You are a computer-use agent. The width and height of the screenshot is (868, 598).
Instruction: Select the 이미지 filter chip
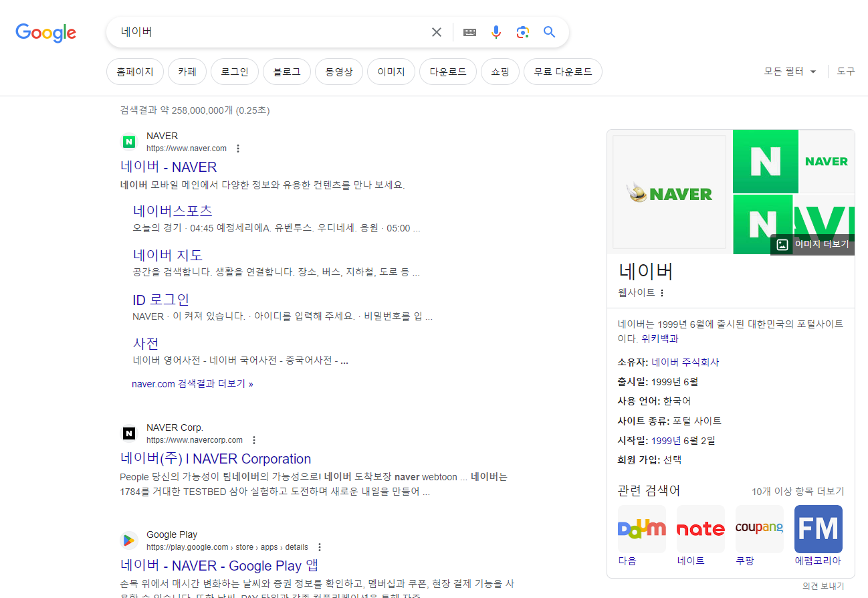391,72
